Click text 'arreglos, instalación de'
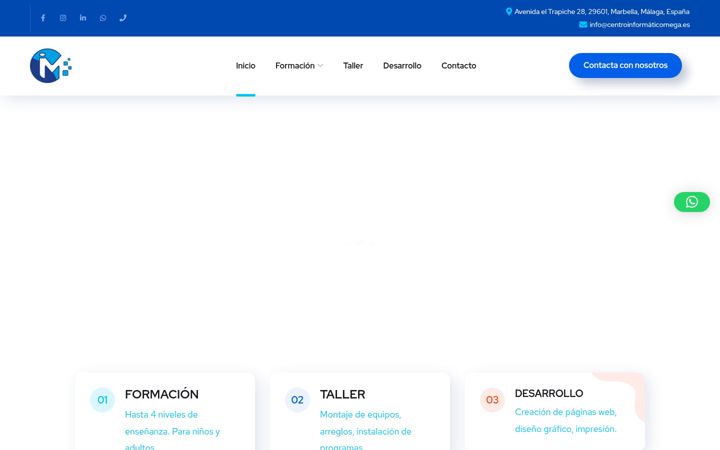Screen dimensions: 720x450 tap(366, 431)
